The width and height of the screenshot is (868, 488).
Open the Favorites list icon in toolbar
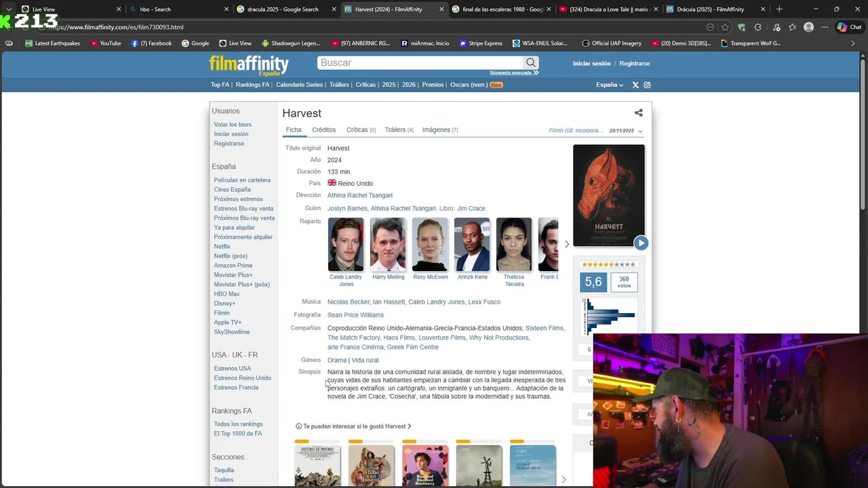click(792, 27)
